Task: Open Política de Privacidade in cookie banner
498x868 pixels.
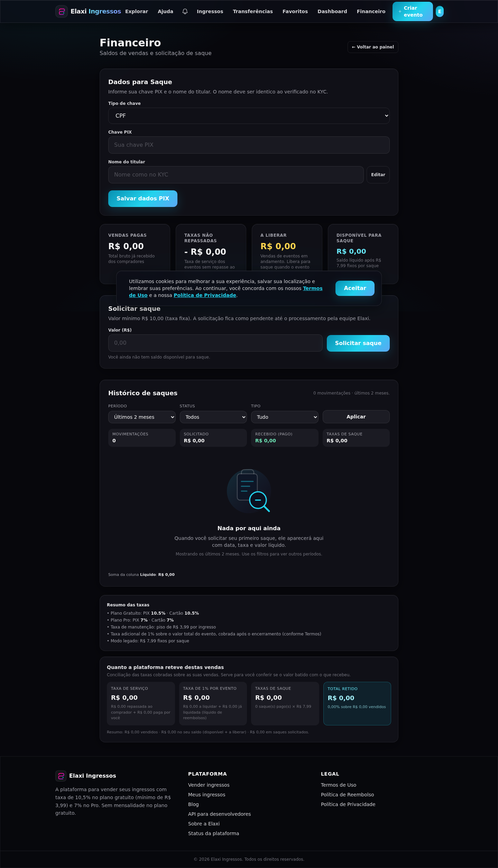Action: (x=205, y=295)
